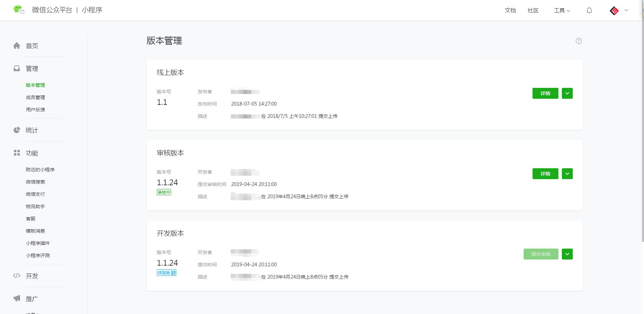The height and width of the screenshot is (314, 644).
Task: Open the notification bell icon
Action: [589, 10]
